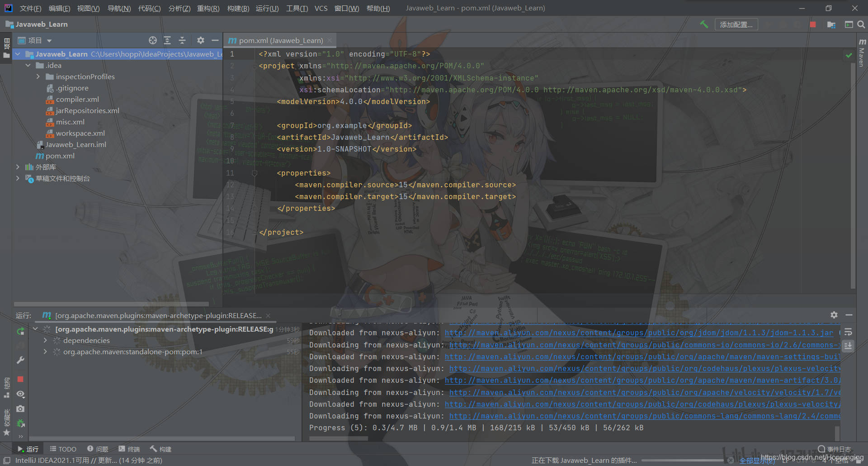Toggle scroll-to-end in the Run console
The image size is (868, 466).
[848, 346]
